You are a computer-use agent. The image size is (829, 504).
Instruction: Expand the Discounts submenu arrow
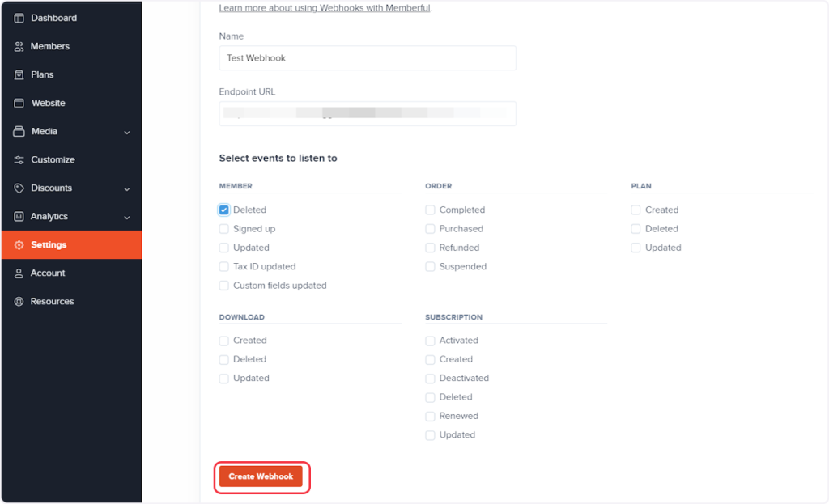pyautogui.click(x=127, y=188)
